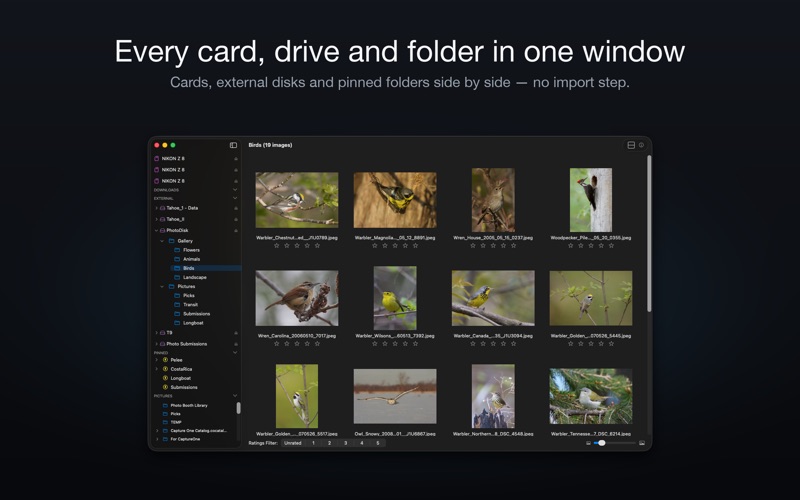Select rating 1 in Ratings Filter
800x500 pixels.
click(x=313, y=443)
